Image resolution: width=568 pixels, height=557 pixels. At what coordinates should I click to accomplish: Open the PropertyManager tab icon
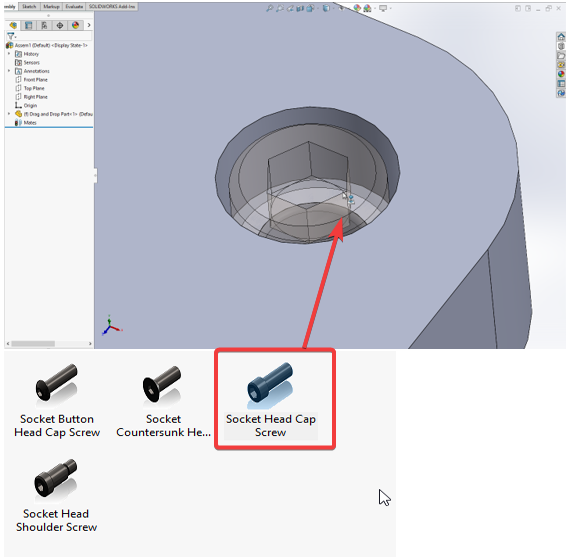(x=28, y=25)
